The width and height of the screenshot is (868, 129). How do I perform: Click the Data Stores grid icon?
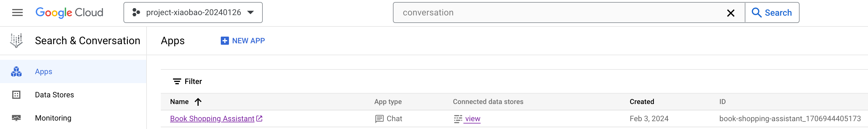(16, 95)
